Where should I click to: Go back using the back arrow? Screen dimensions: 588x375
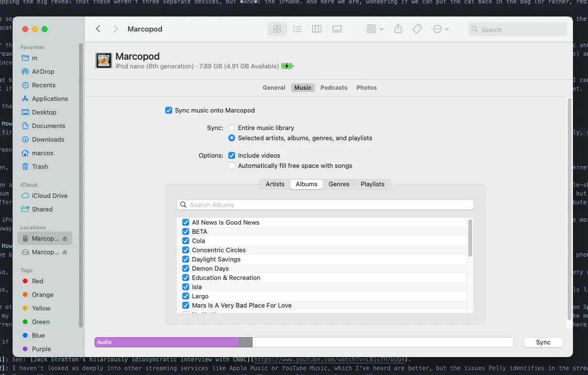pyautogui.click(x=98, y=29)
